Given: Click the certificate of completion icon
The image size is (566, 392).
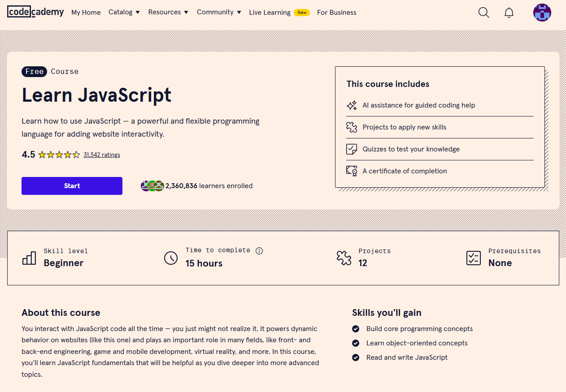Looking at the screenshot, I should pyautogui.click(x=352, y=171).
